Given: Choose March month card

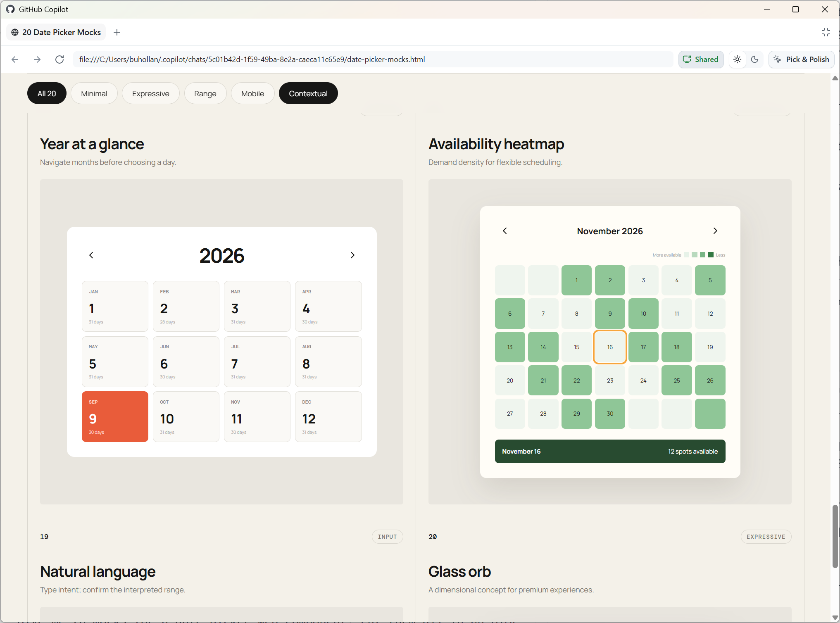Looking at the screenshot, I should point(257,306).
